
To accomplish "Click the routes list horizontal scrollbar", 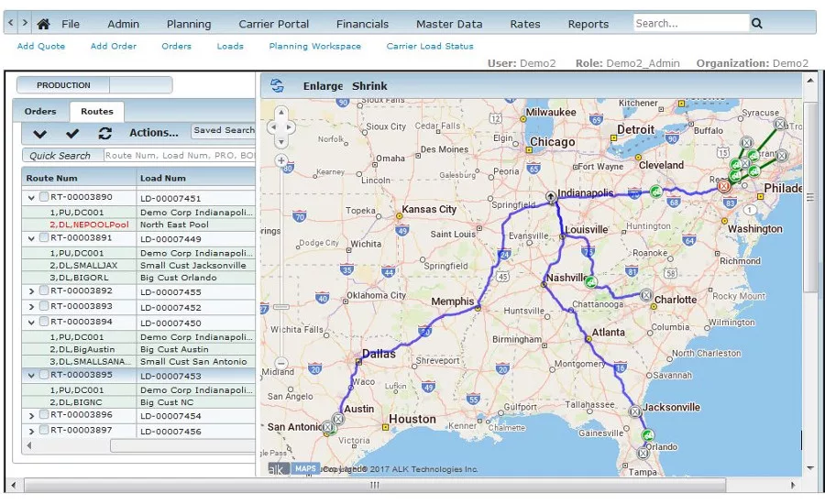I will (x=182, y=445).
